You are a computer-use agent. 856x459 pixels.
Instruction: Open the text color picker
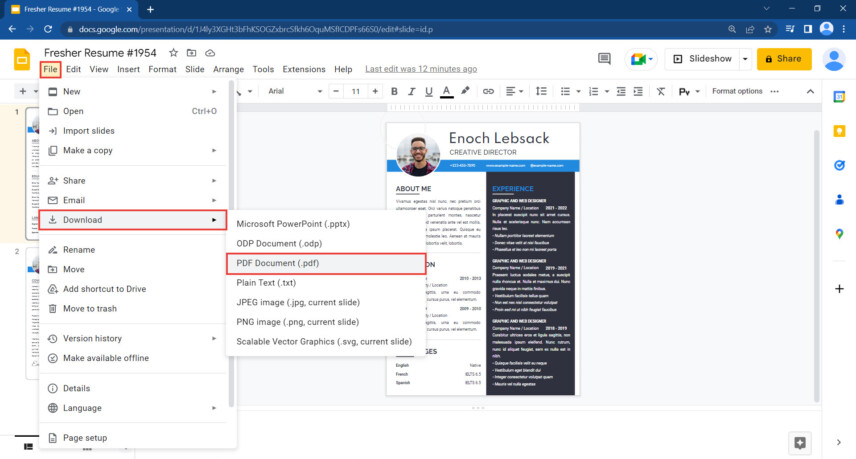[x=447, y=91]
